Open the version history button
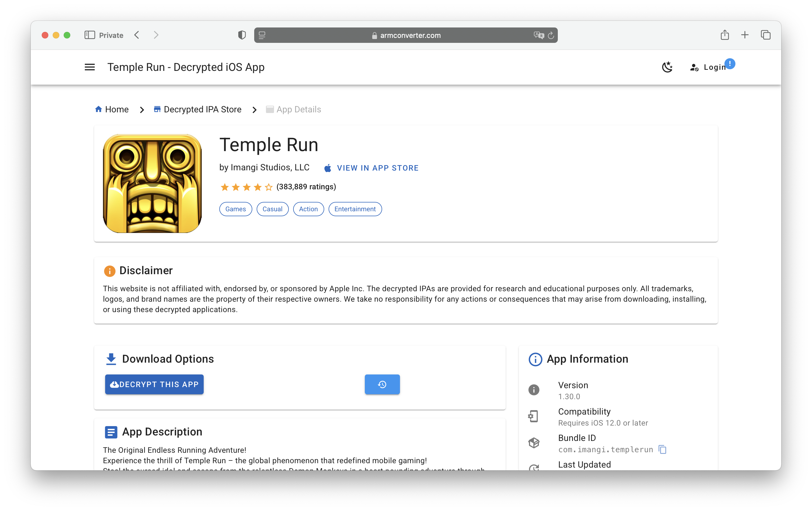This screenshot has width=812, height=511. (382, 384)
